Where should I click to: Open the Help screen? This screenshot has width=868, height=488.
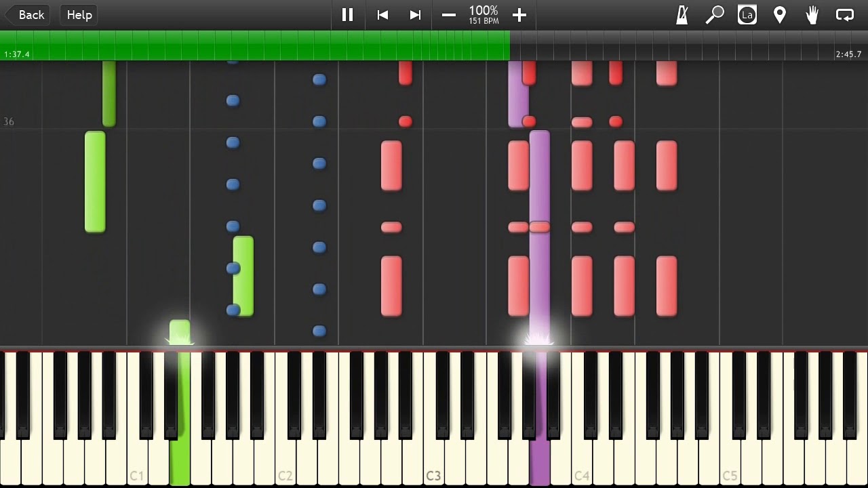[x=79, y=15]
